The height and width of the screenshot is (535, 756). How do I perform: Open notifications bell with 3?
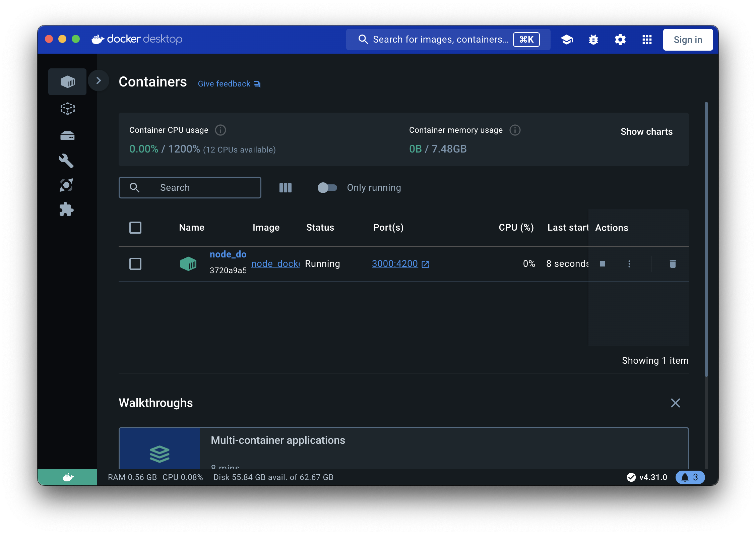pos(690,477)
